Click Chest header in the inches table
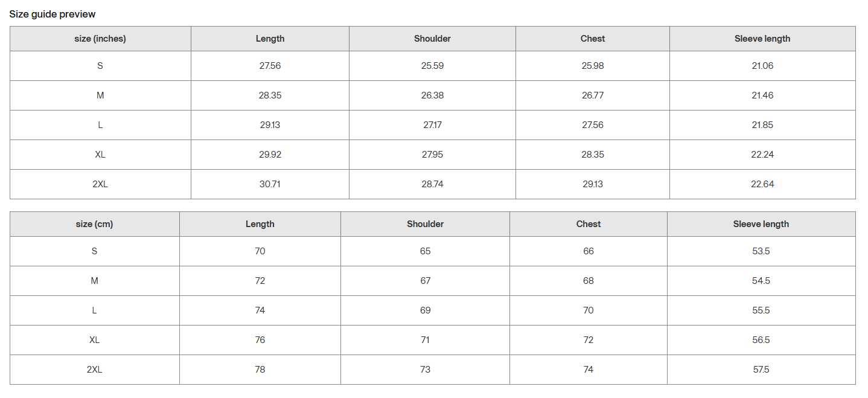 tap(593, 39)
